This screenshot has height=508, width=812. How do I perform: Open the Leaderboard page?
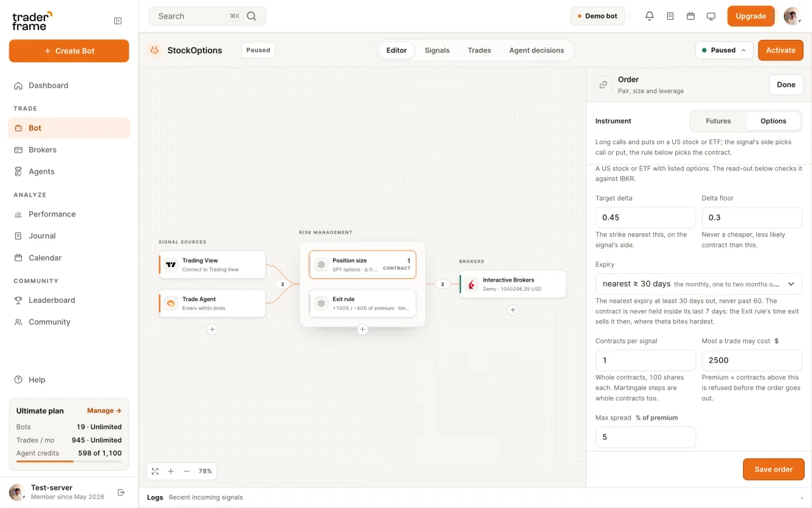click(x=69, y=300)
